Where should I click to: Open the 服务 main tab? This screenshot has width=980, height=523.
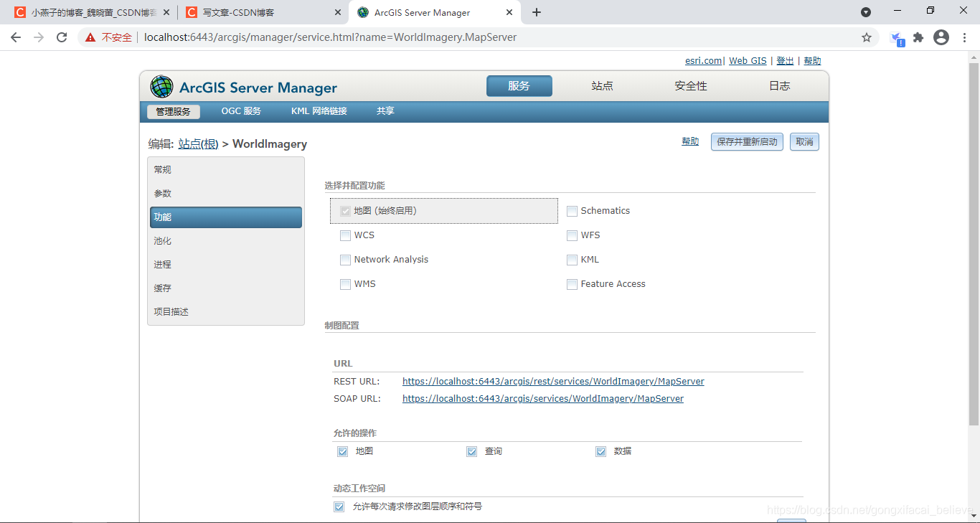[519, 86]
